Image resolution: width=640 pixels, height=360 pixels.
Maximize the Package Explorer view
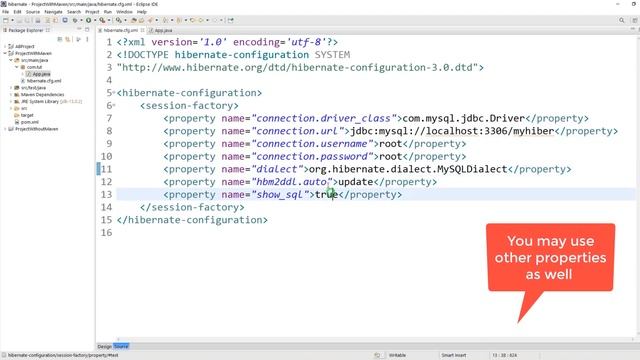(x=87, y=29)
